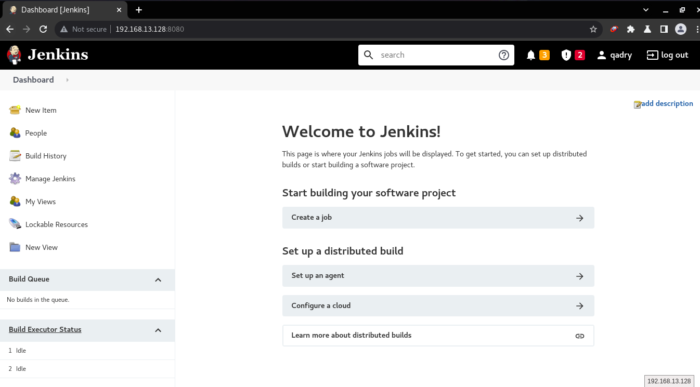Click the search help question mark icon
Image resolution: width=700 pixels, height=387 pixels.
pyautogui.click(x=504, y=55)
